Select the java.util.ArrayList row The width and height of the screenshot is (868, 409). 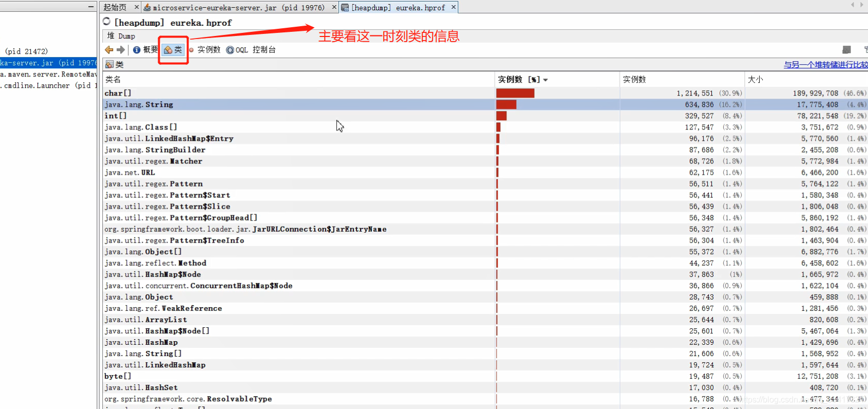485,319
